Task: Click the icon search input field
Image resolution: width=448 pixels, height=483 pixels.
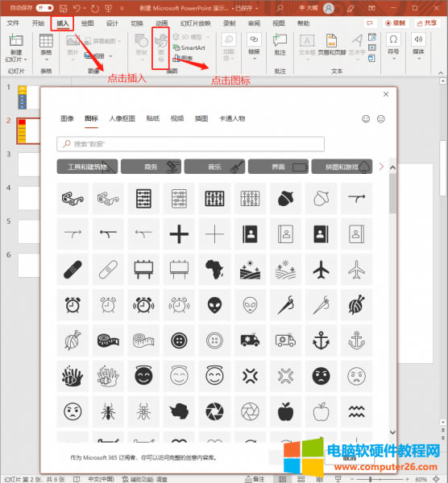Action: click(190, 144)
